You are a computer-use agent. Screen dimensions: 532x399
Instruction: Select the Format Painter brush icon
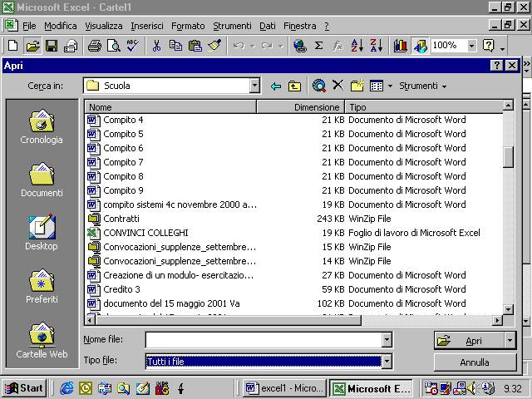tap(214, 45)
